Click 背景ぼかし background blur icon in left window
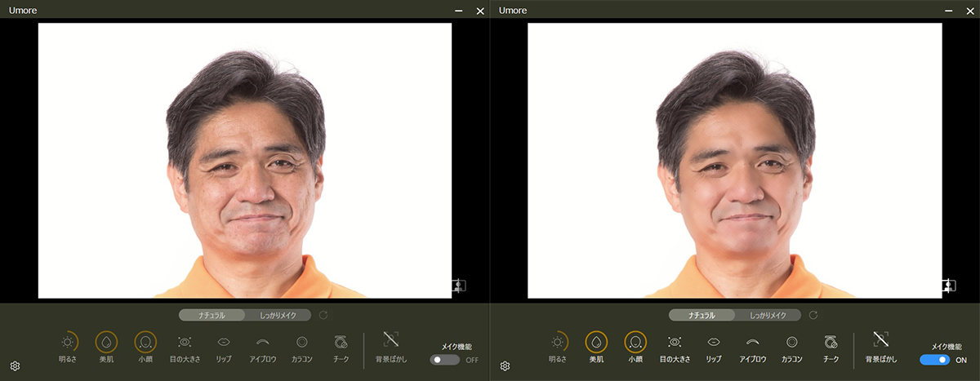 (x=390, y=339)
